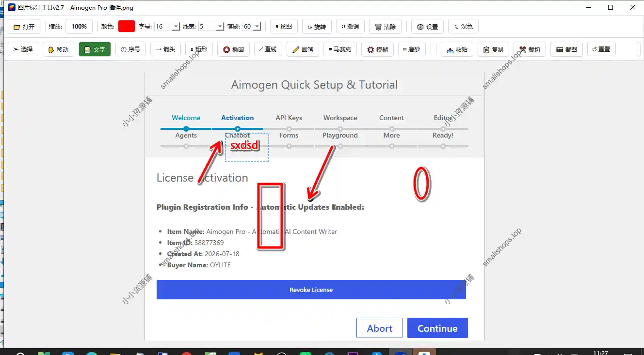Choose the 椭圆 ellipse tool
Screen dimensions: 644x355
[233, 49]
